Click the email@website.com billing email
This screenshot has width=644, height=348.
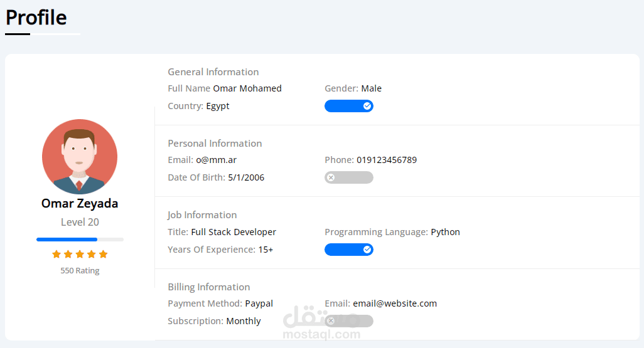pos(395,303)
